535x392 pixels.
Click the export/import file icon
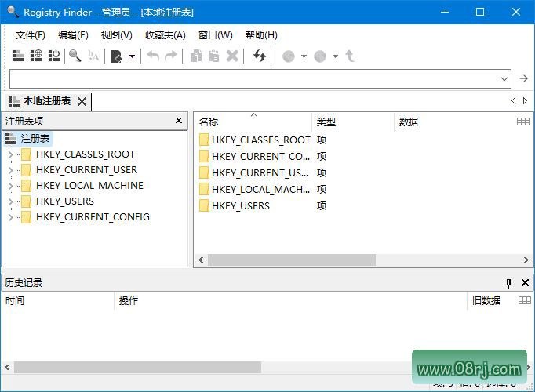pos(117,56)
